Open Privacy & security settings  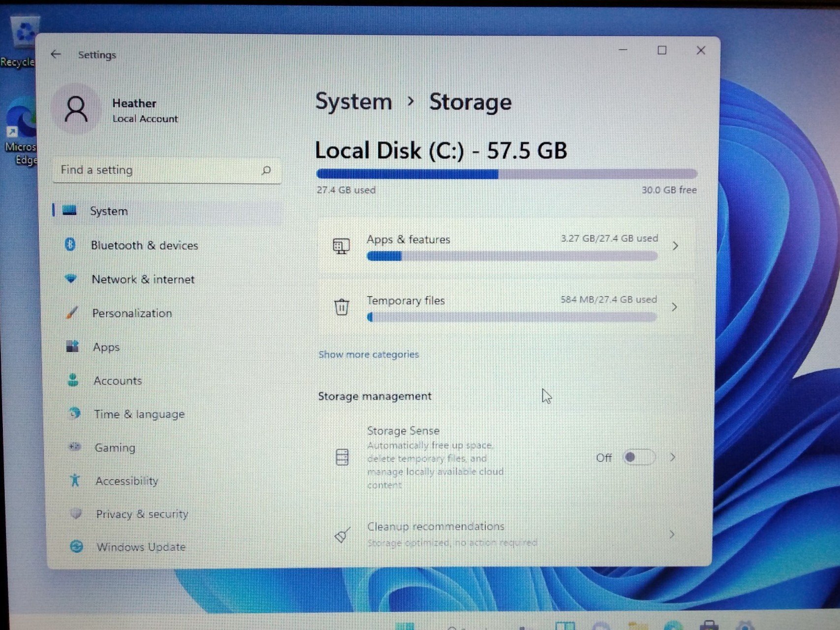tap(167, 514)
